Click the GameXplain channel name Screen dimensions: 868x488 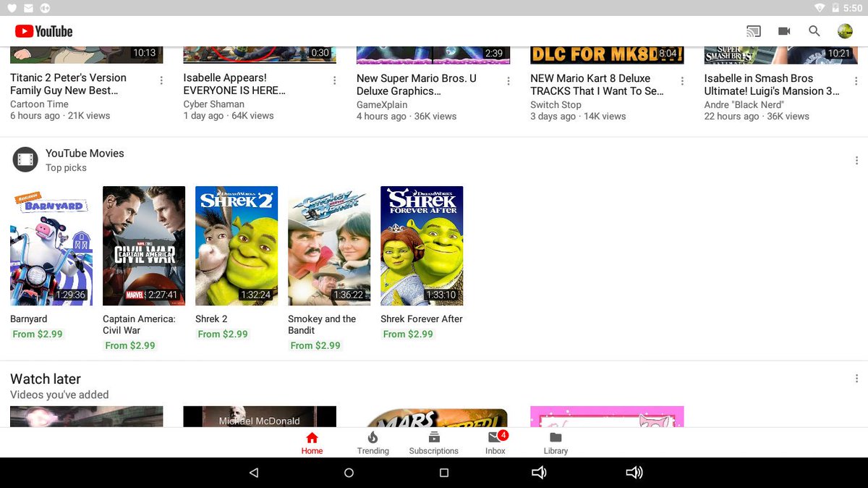pos(382,104)
